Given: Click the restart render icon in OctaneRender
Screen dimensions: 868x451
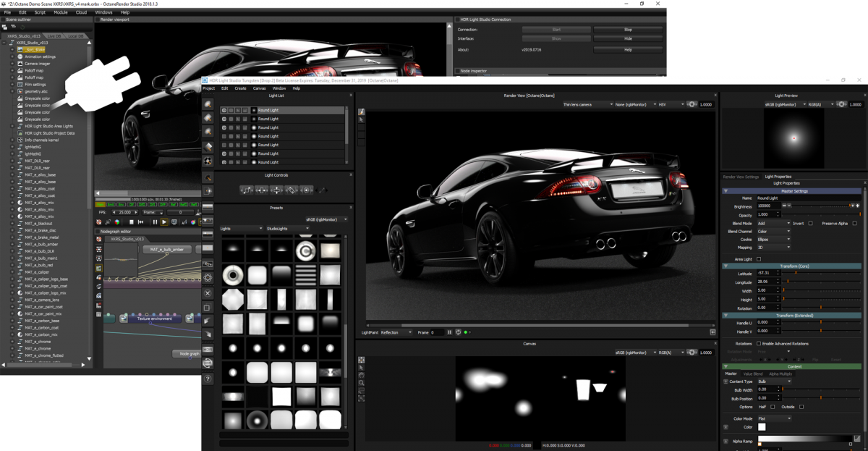Looking at the screenshot, I should click(141, 222).
